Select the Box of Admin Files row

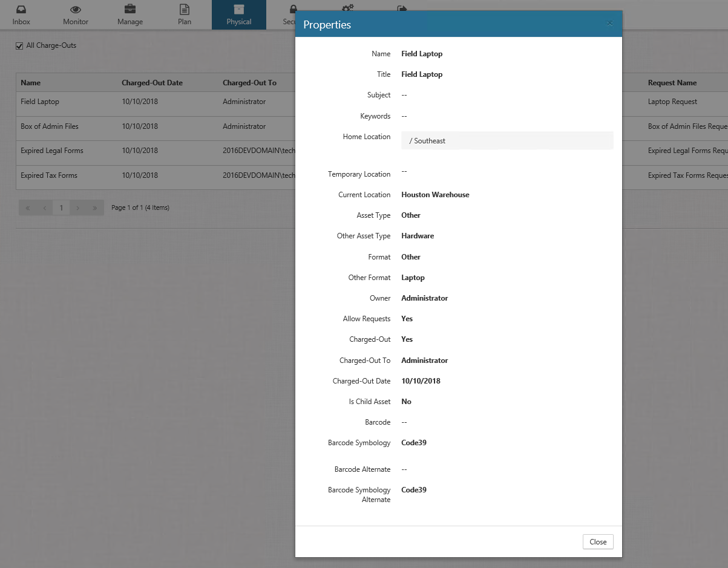point(50,126)
